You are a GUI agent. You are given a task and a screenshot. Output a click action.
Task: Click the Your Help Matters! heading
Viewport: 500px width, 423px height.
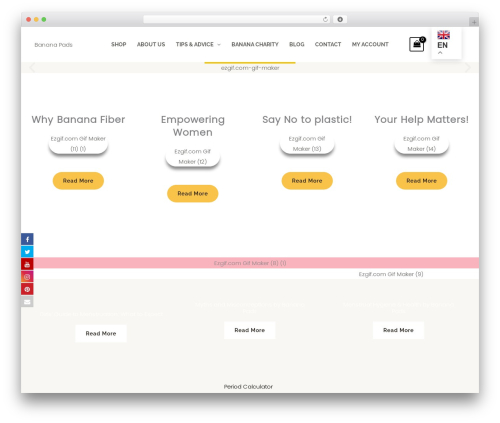point(421,119)
